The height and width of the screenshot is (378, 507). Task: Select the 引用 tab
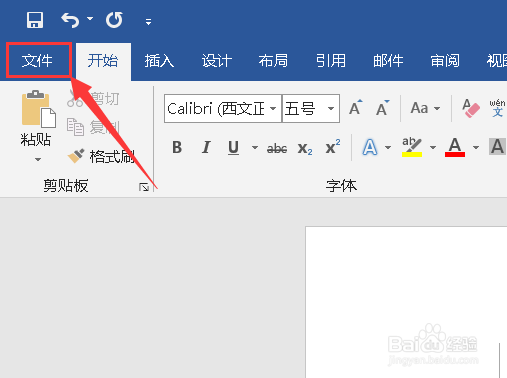[x=331, y=61]
